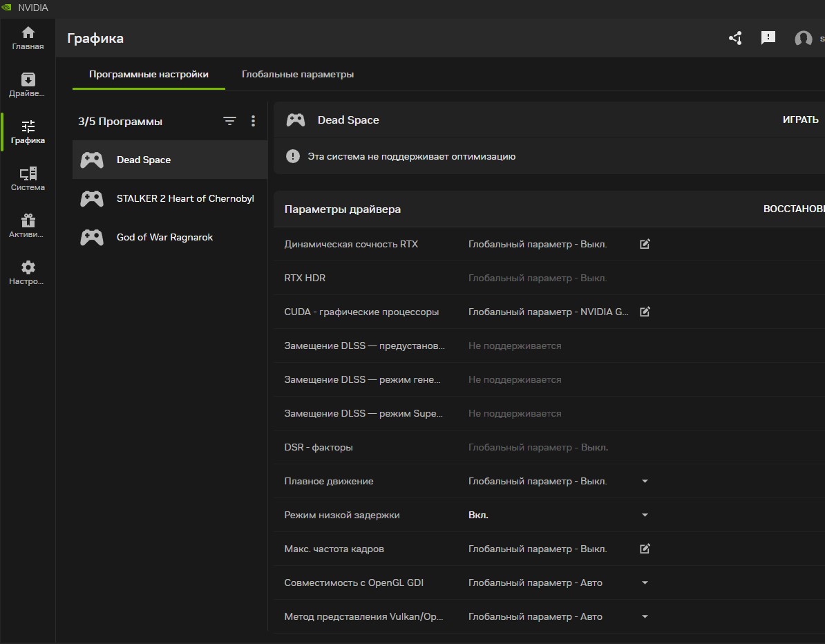Screen dimensions: 825x644
Task: Expand the Совместимость с OpenGL GDI dropdown
Action: tap(644, 583)
